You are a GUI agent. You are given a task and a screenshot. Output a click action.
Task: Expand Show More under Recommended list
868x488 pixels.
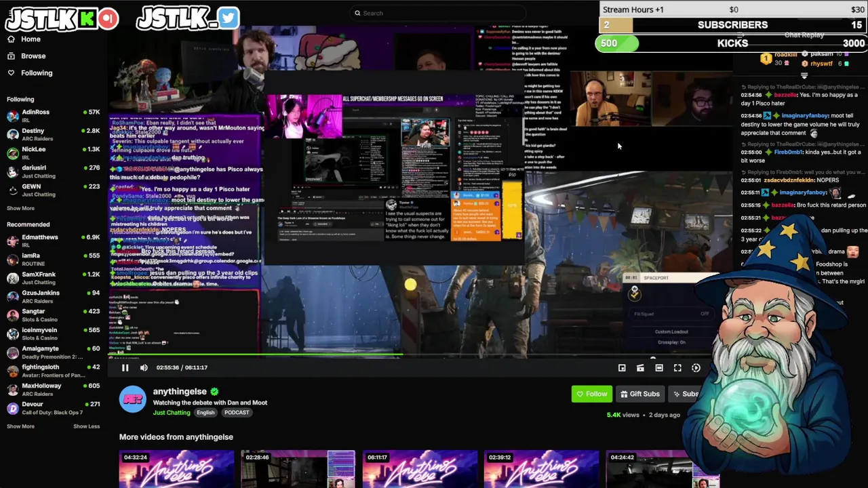[x=20, y=426]
